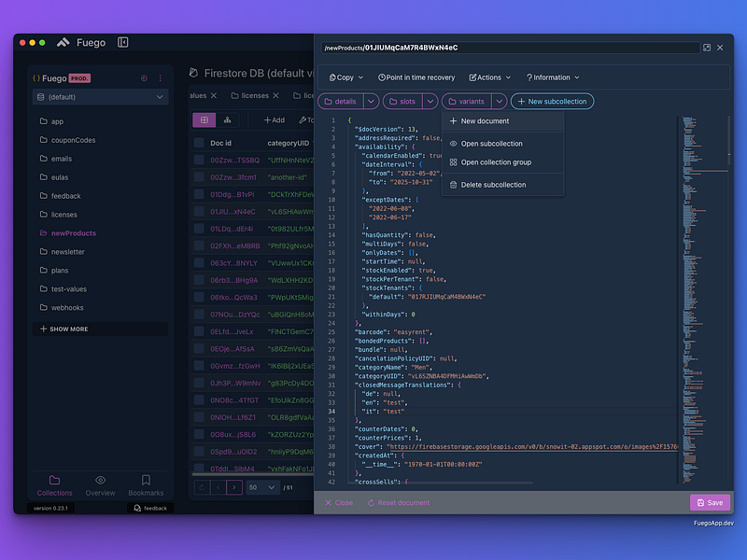747x560 pixels.
Task: Click the document path input field
Action: point(510,48)
